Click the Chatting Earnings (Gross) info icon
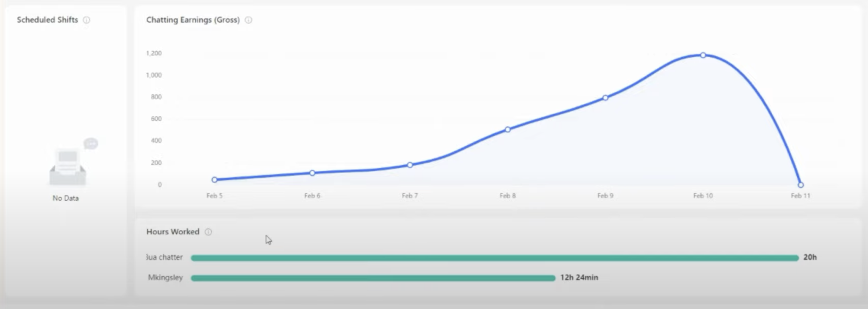 tap(249, 20)
